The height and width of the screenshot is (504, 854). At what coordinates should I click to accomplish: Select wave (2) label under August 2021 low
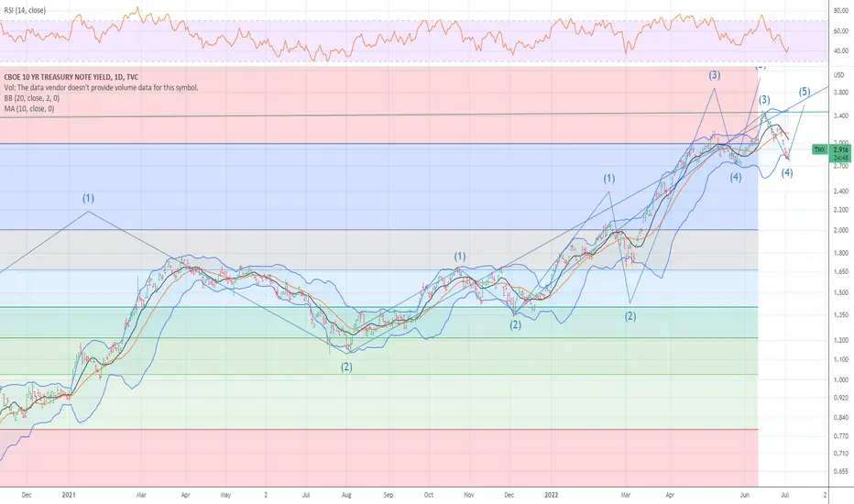pyautogui.click(x=347, y=367)
